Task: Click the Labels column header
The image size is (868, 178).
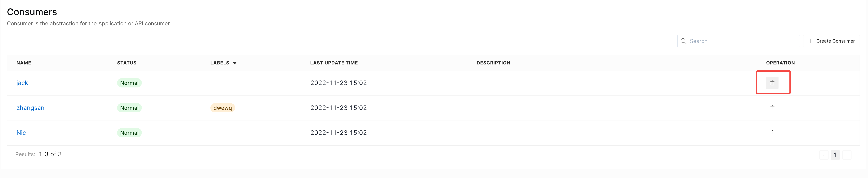Action: [220, 63]
